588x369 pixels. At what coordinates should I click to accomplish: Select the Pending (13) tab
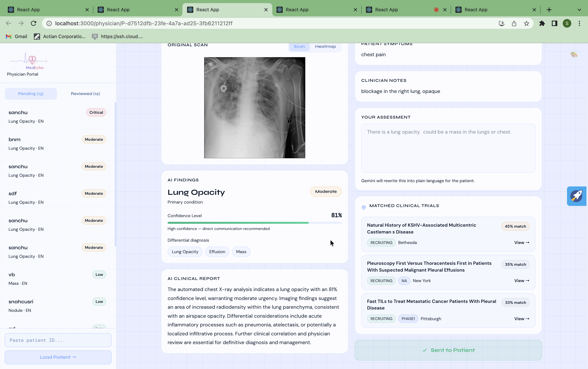click(31, 94)
